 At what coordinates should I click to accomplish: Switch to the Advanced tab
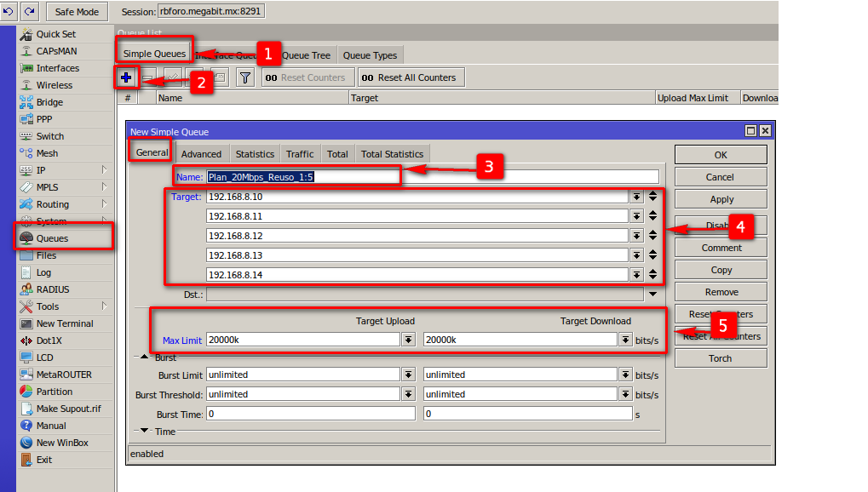(x=201, y=154)
